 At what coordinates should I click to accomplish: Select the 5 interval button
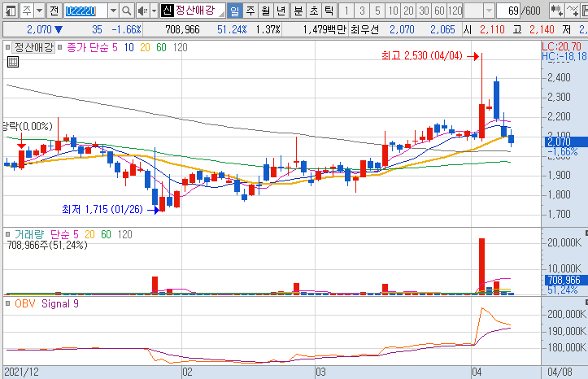(x=377, y=11)
